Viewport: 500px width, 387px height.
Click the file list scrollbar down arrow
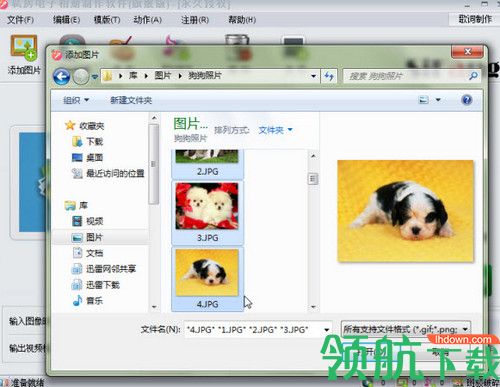pyautogui.click(x=313, y=307)
